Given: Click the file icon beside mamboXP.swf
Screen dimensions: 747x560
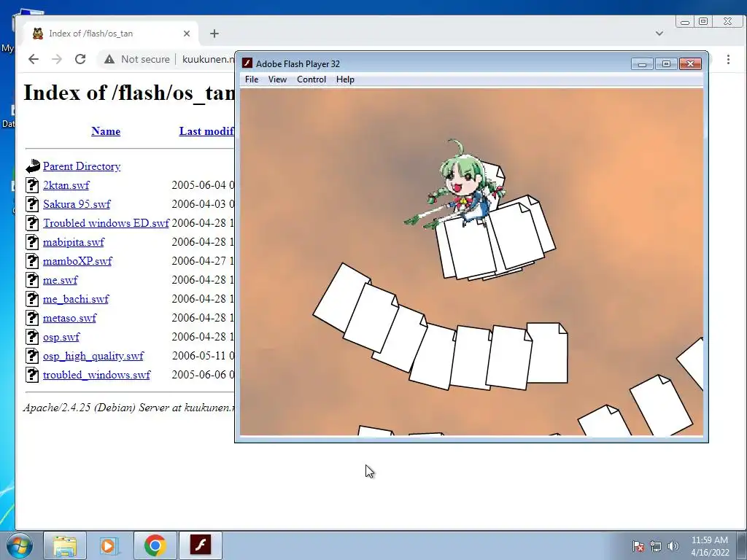Looking at the screenshot, I should [32, 261].
